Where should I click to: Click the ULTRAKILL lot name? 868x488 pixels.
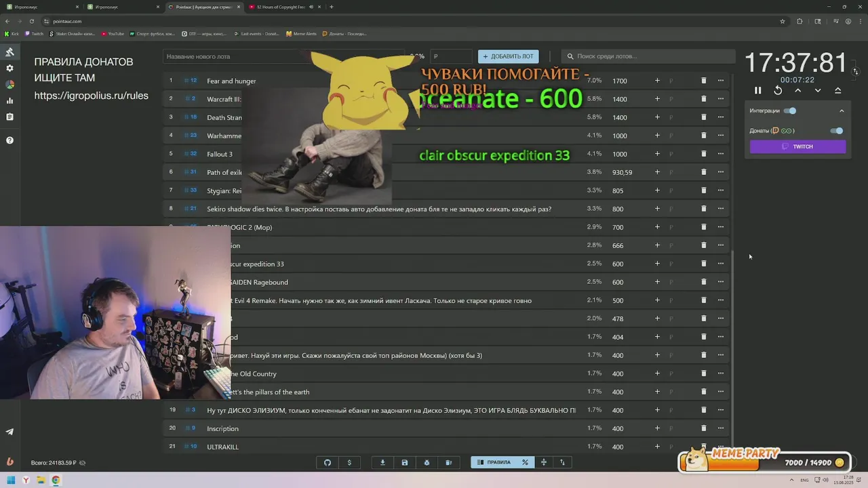pyautogui.click(x=222, y=447)
